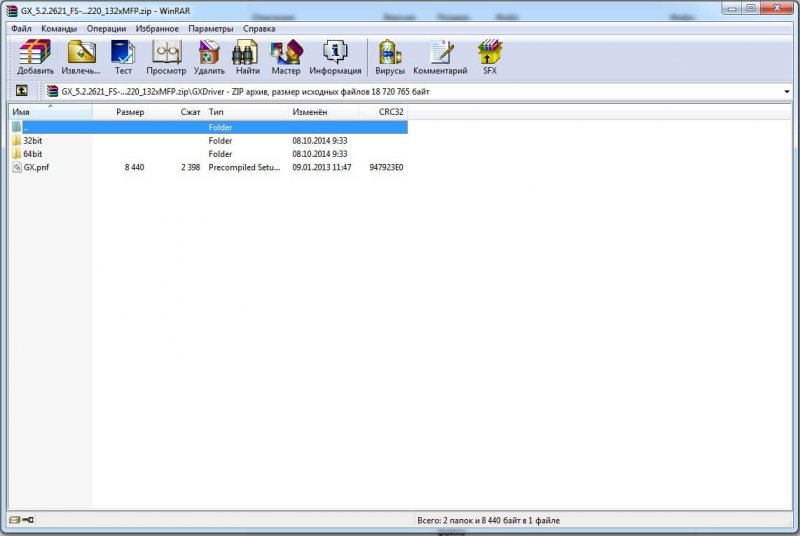Screen dimensions: 800x536
Task: Click the Precompiled Setu... type cell
Action: (244, 167)
